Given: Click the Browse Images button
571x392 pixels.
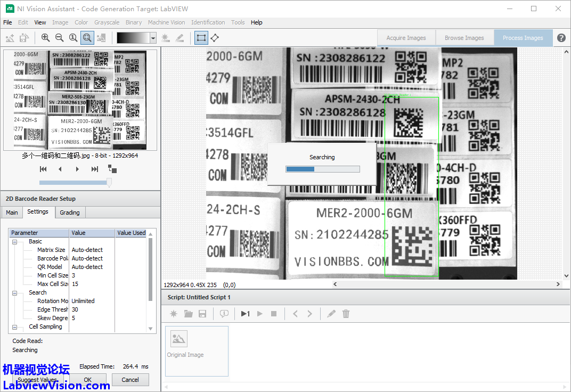Looking at the screenshot, I should click(464, 38).
